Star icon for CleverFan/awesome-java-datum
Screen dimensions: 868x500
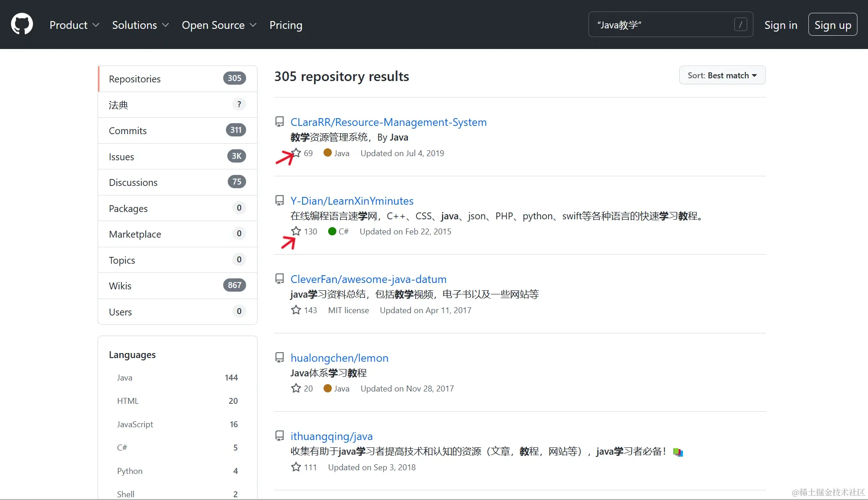[x=296, y=310]
